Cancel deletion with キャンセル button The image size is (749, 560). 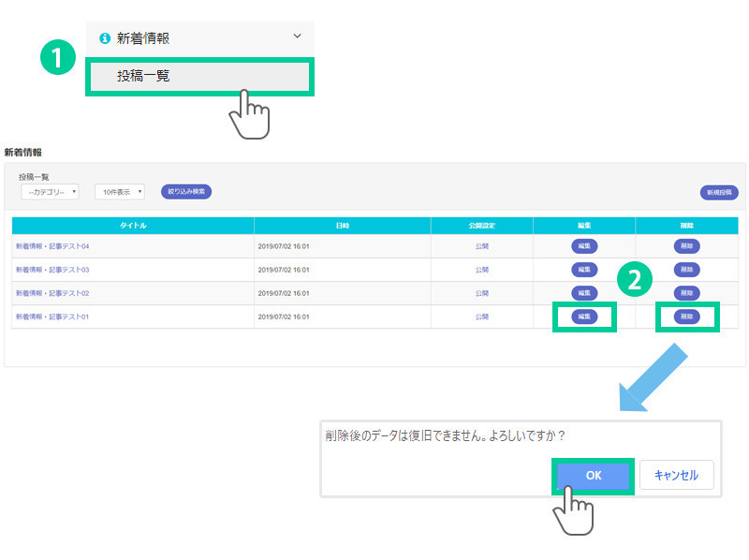[676, 476]
